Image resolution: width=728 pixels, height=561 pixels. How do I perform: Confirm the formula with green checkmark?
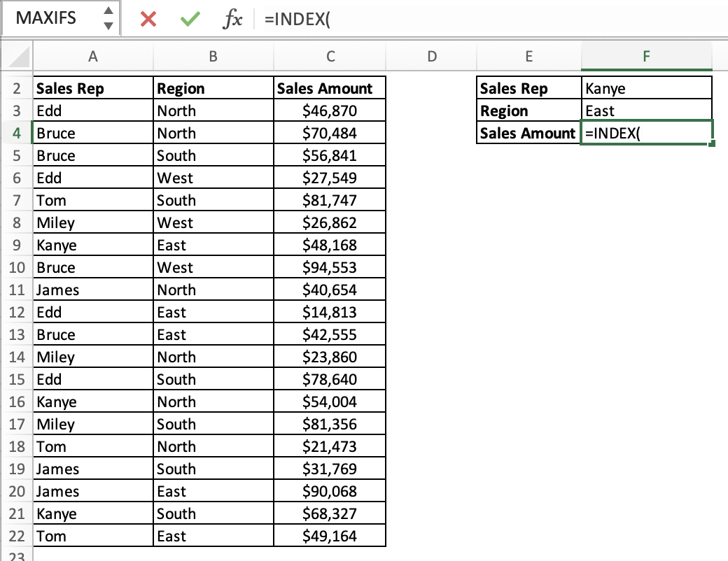(x=190, y=19)
